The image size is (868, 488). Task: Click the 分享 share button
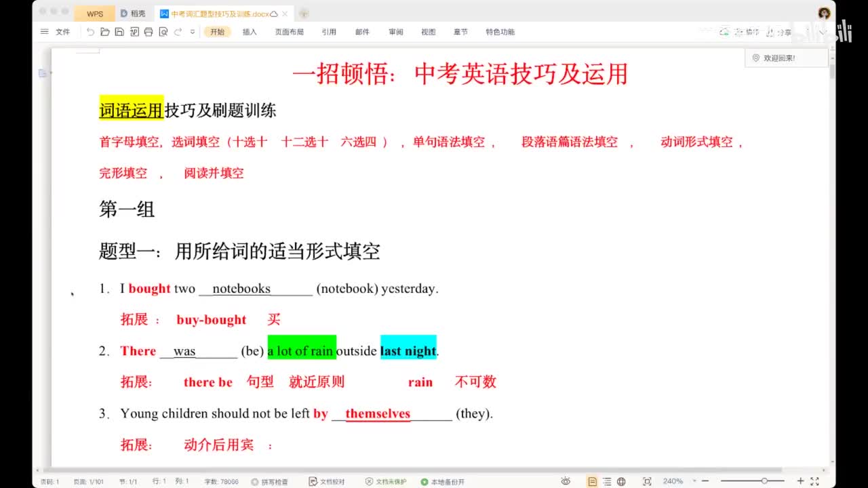click(x=780, y=32)
